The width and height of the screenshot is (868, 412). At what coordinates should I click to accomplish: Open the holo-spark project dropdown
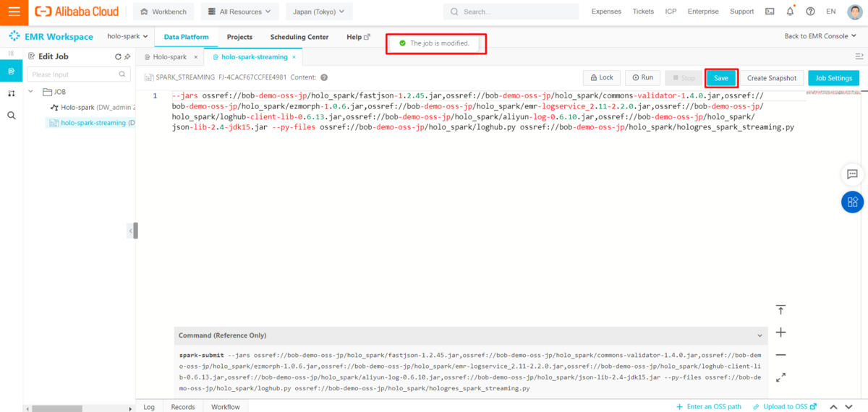coord(127,36)
